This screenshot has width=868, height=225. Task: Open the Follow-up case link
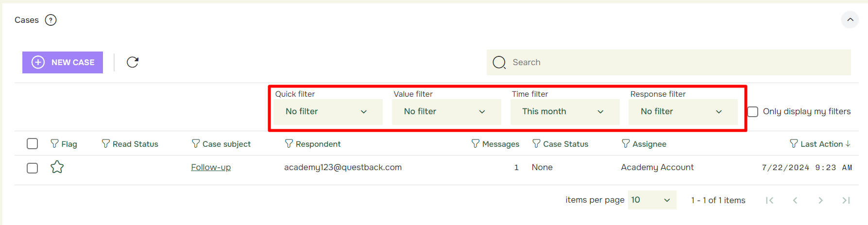211,167
